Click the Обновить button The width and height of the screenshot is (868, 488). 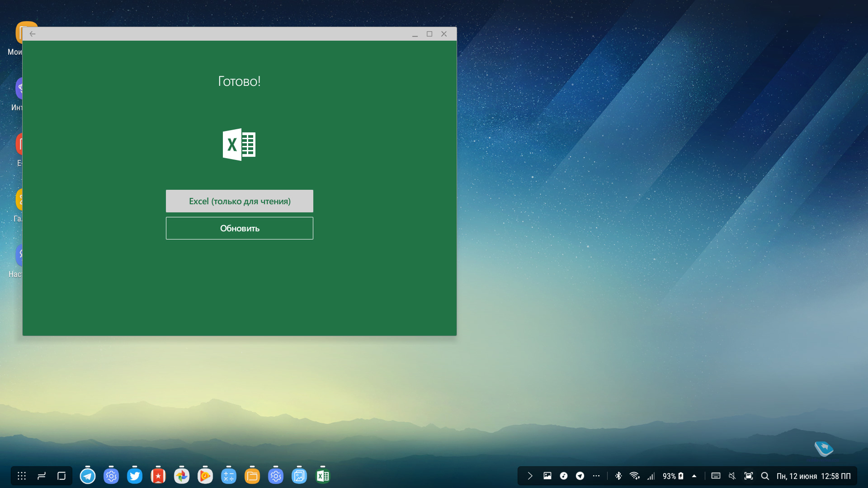pyautogui.click(x=239, y=228)
